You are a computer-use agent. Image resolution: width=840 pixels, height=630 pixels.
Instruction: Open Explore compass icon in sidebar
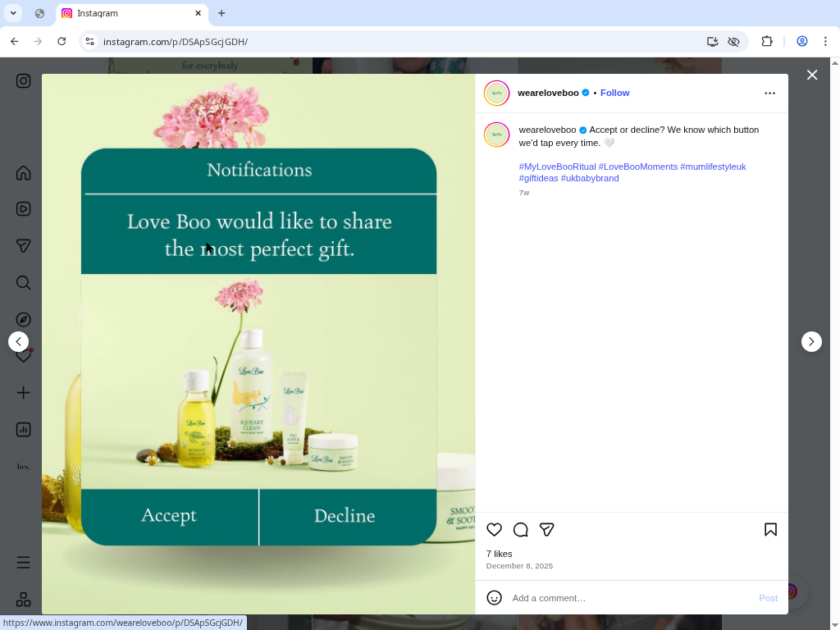24,319
